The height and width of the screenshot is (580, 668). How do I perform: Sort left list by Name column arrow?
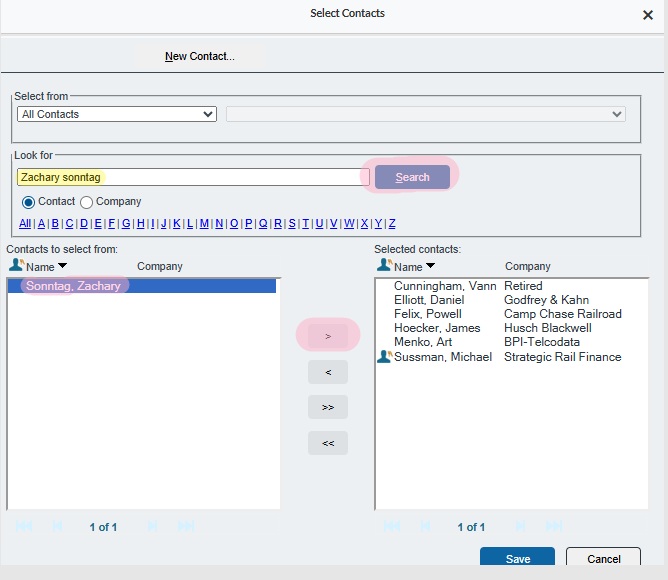pyautogui.click(x=63, y=266)
